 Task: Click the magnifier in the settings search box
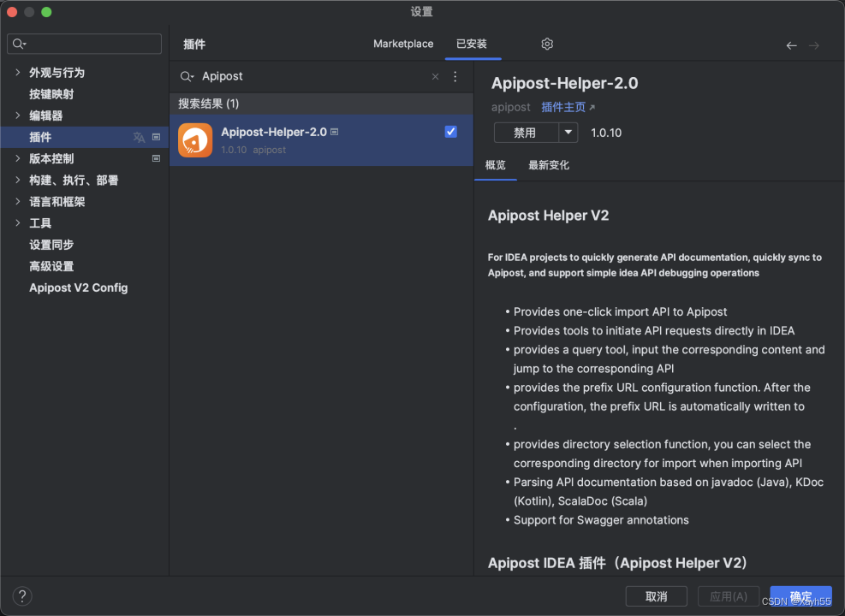(x=17, y=43)
